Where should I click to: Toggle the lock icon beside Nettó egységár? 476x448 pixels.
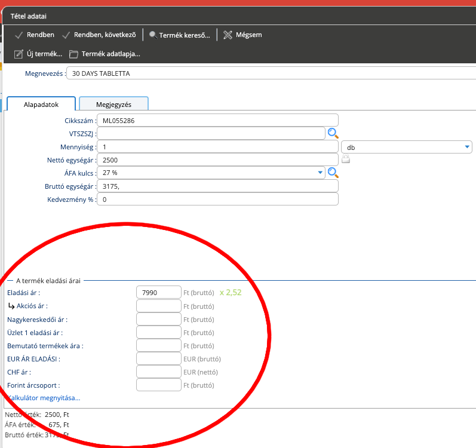pos(346,159)
